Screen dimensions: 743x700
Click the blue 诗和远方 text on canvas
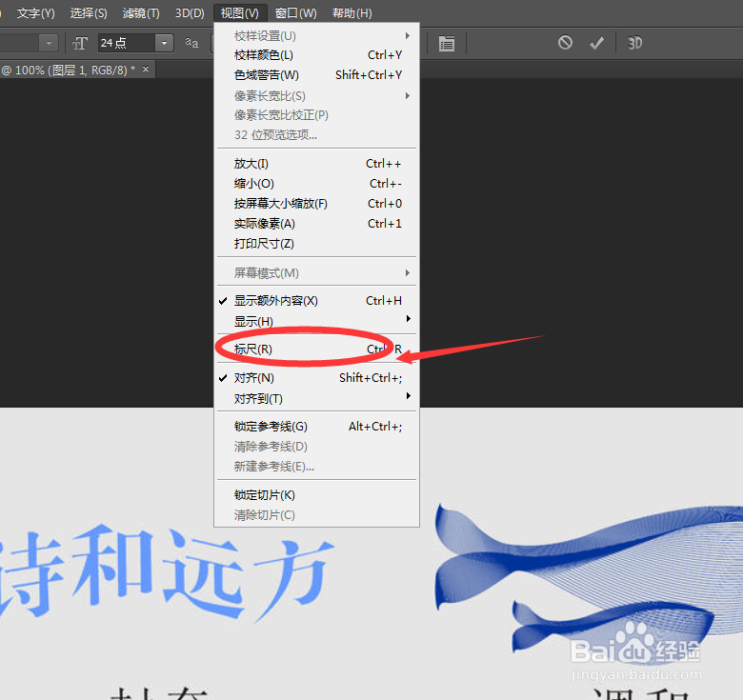click(166, 573)
